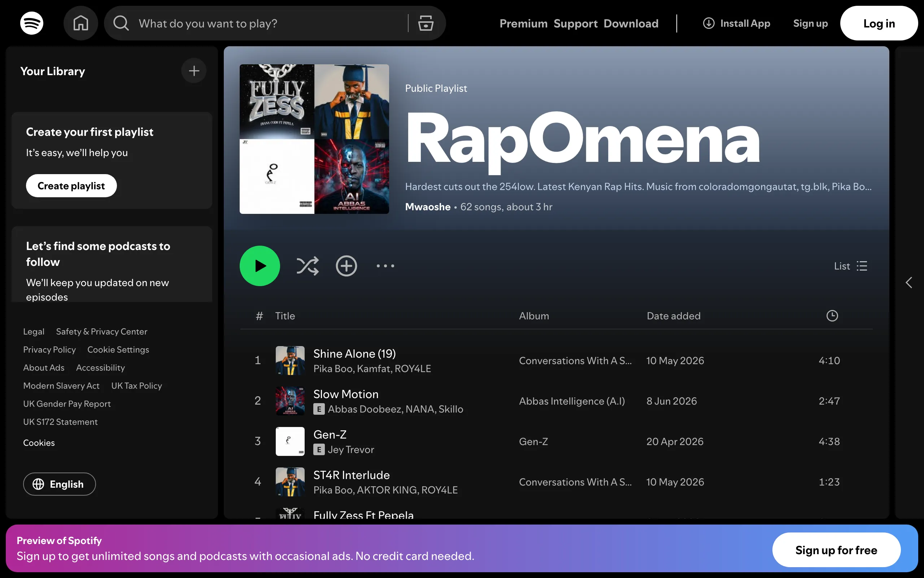Open artist AKTOR KING

[388, 490]
